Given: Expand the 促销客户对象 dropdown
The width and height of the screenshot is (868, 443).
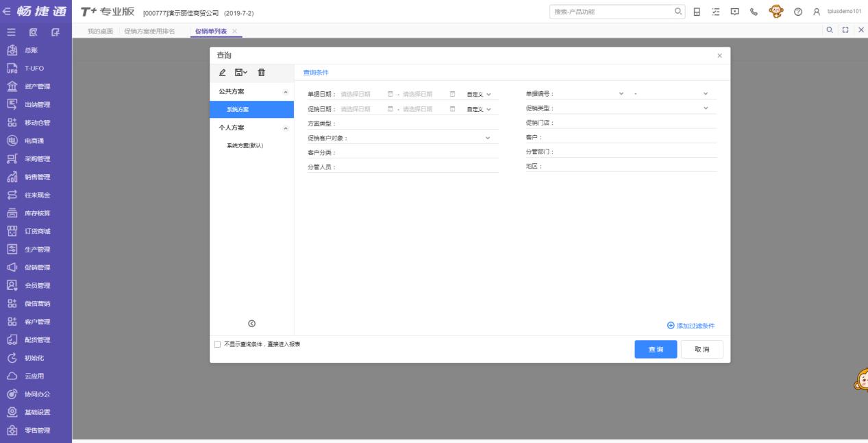Looking at the screenshot, I should (488, 138).
